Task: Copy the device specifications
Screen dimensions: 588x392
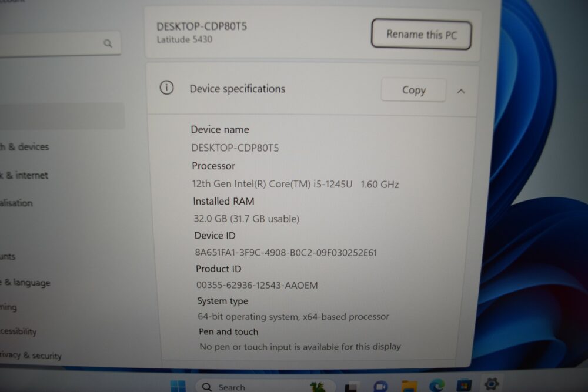Action: (413, 90)
